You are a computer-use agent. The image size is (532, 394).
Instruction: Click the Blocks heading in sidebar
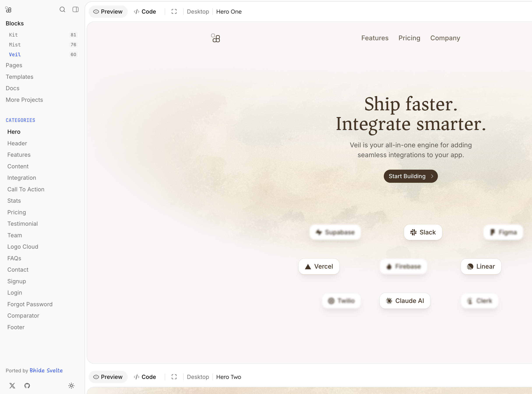coord(14,23)
